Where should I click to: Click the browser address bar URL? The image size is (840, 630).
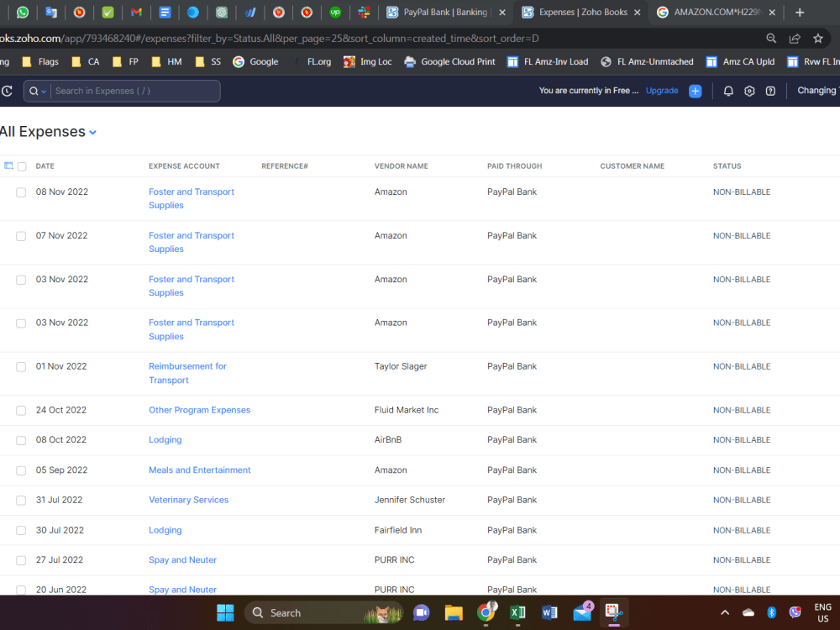(268, 38)
